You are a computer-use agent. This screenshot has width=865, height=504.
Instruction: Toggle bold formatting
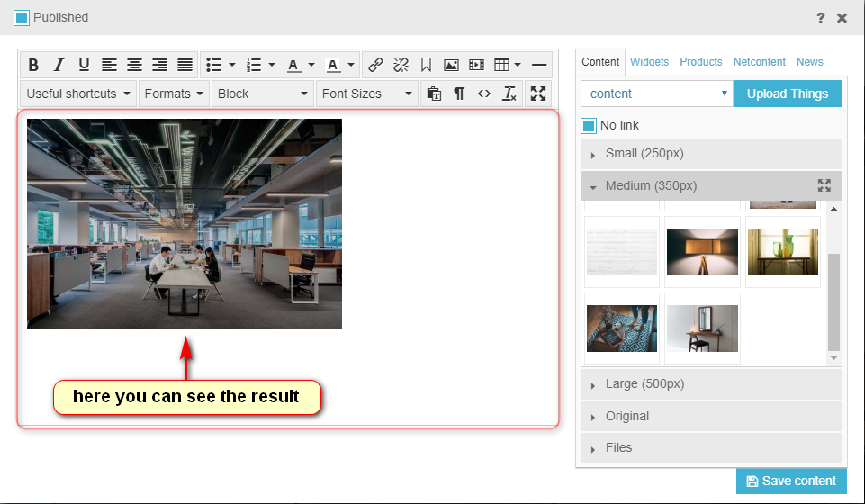[33, 65]
